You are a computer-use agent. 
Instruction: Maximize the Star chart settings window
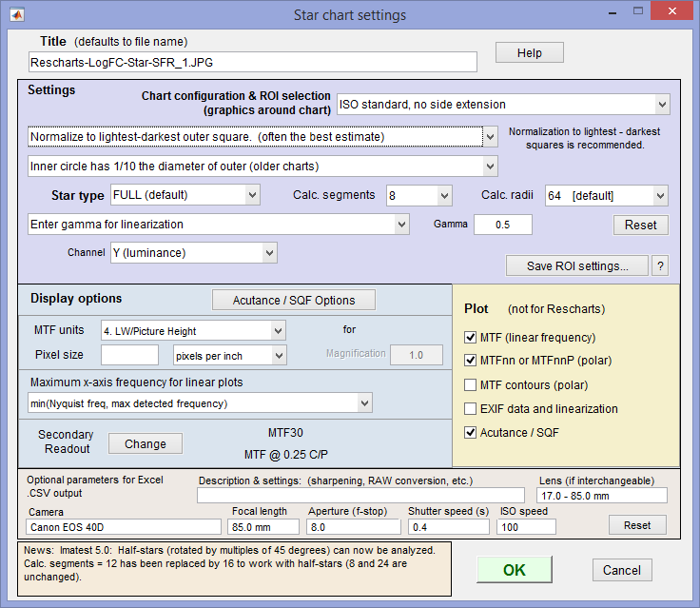(x=638, y=11)
